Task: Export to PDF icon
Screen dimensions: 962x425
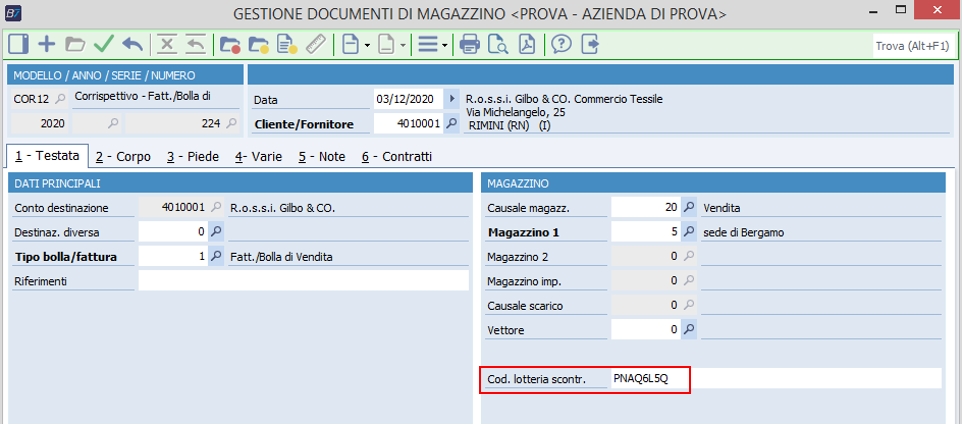Action: point(527,45)
